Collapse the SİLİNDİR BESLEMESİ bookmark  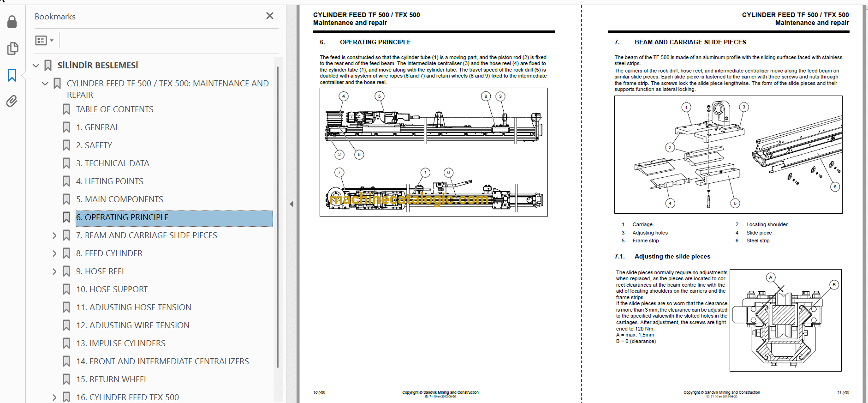coord(36,66)
